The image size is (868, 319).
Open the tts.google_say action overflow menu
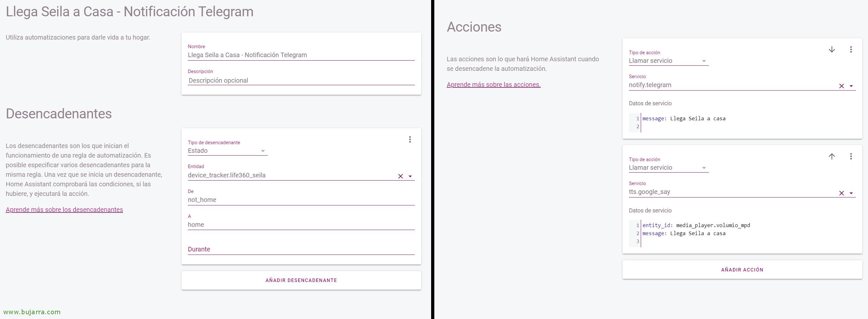(x=851, y=157)
